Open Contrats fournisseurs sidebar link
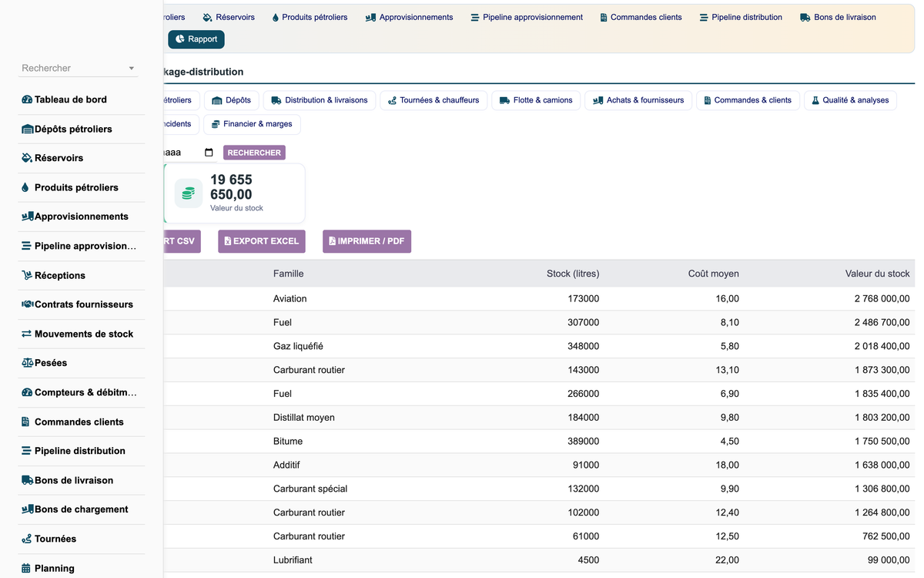 click(x=82, y=304)
